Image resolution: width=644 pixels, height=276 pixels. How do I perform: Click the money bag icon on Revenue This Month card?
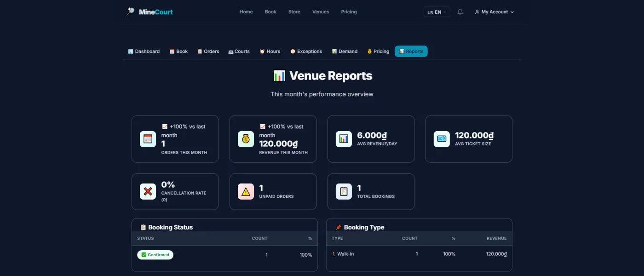pos(246,139)
